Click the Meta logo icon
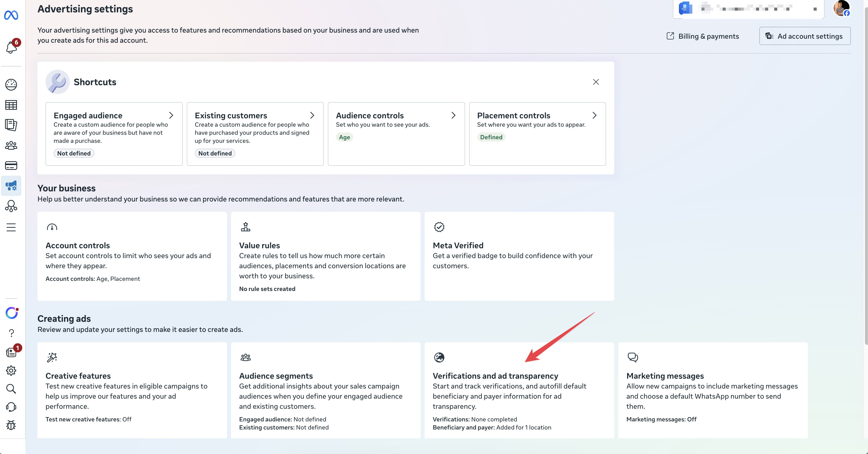The width and height of the screenshot is (868, 454). pos(11,15)
